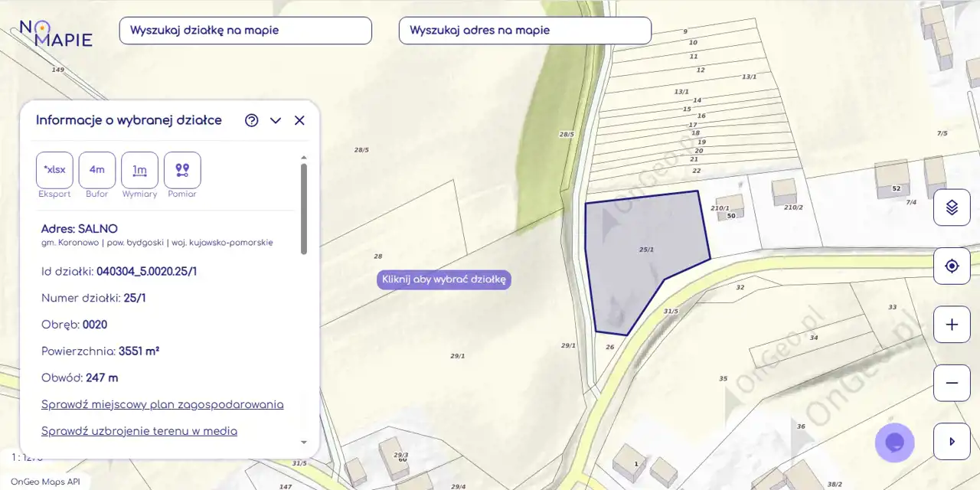Activate the 4m Bufor tool
Image resolution: width=980 pixels, height=490 pixels.
pos(97,170)
